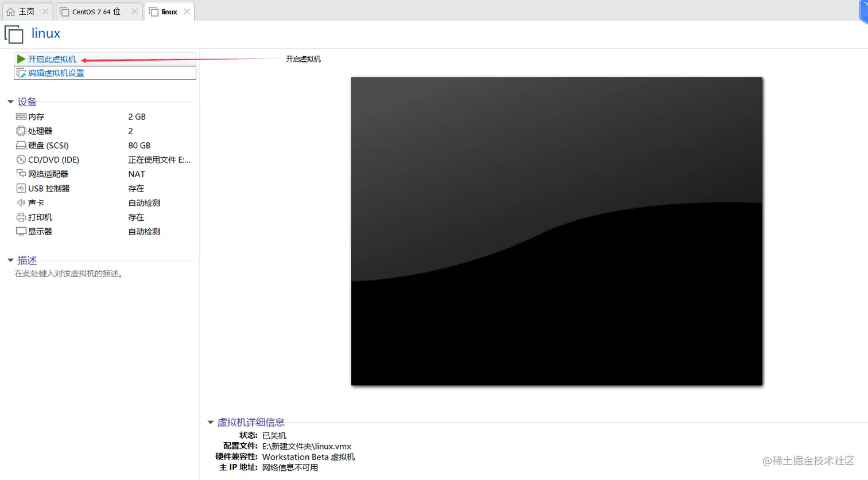Select the 显示器 display monitor icon
The image size is (868, 480).
click(x=21, y=232)
